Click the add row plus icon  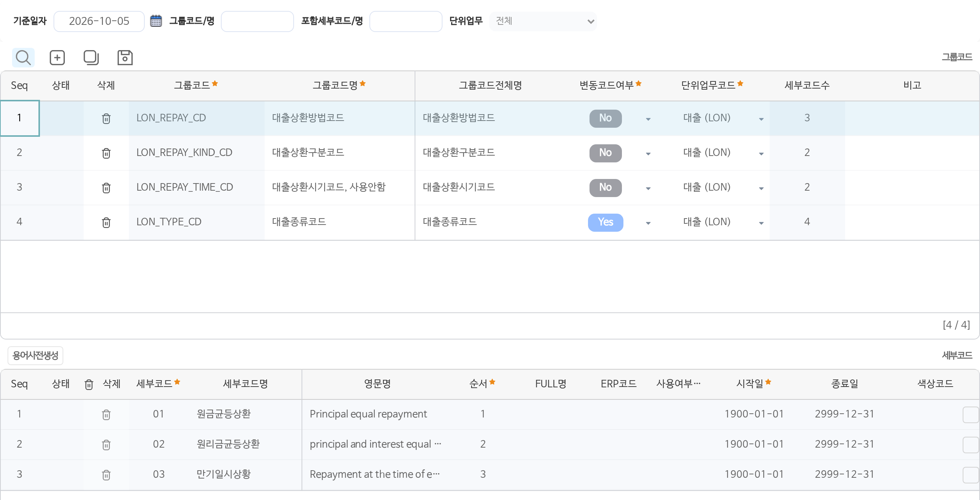[x=57, y=58]
